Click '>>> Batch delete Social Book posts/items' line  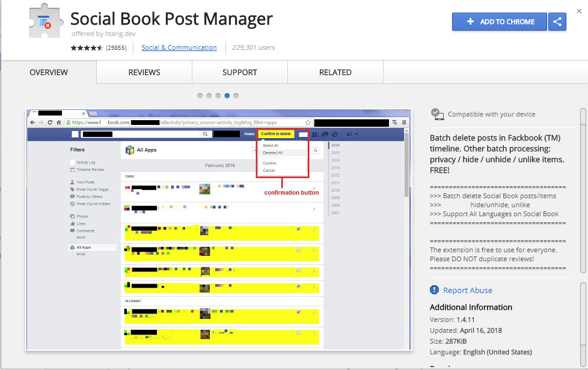click(493, 196)
